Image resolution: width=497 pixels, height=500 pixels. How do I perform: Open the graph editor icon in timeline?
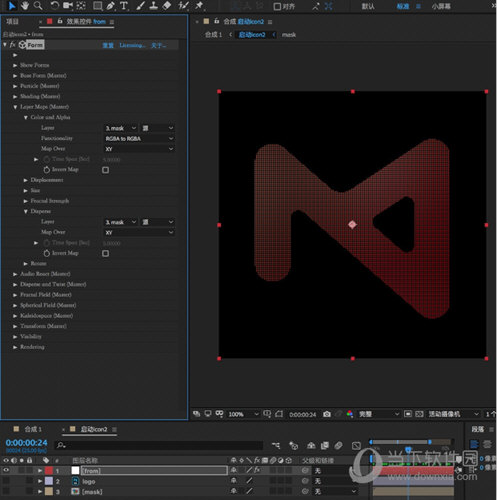[356, 445]
